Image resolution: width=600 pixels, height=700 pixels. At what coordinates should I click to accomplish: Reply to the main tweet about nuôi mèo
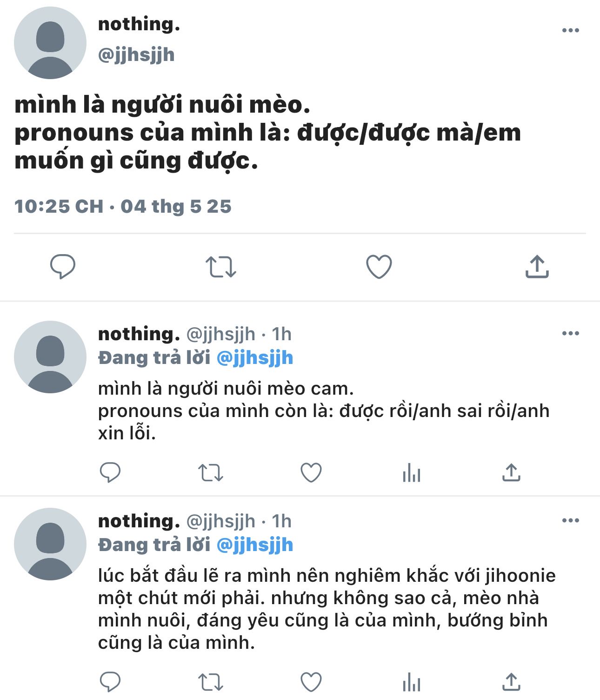click(63, 267)
